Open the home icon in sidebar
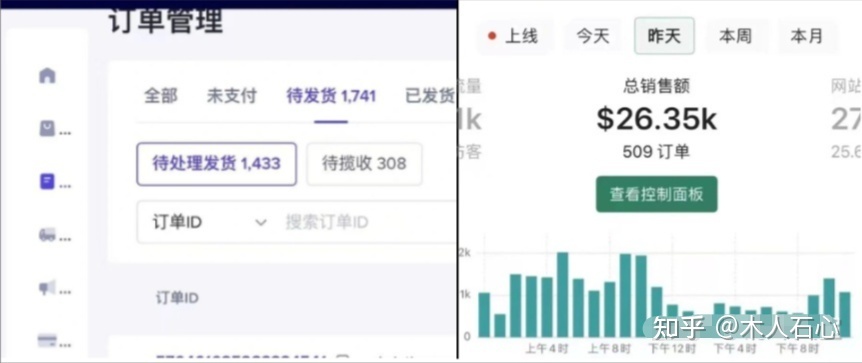The image size is (862, 363). pos(47,75)
